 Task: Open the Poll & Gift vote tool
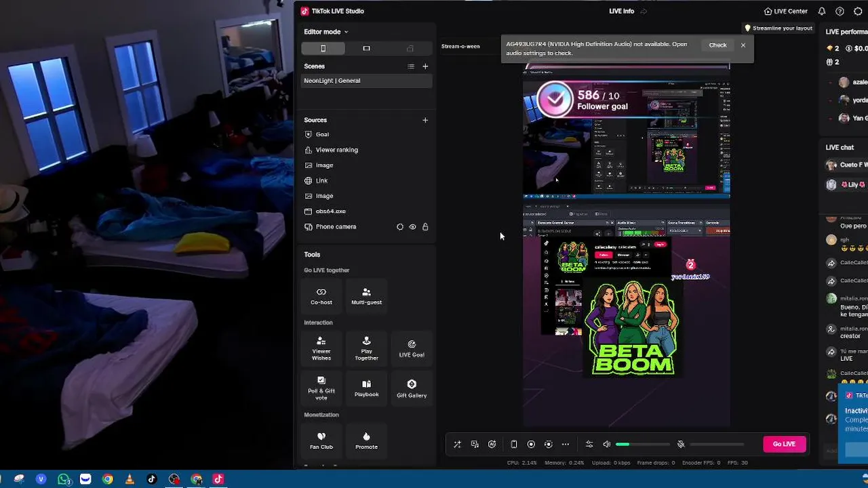click(x=321, y=388)
